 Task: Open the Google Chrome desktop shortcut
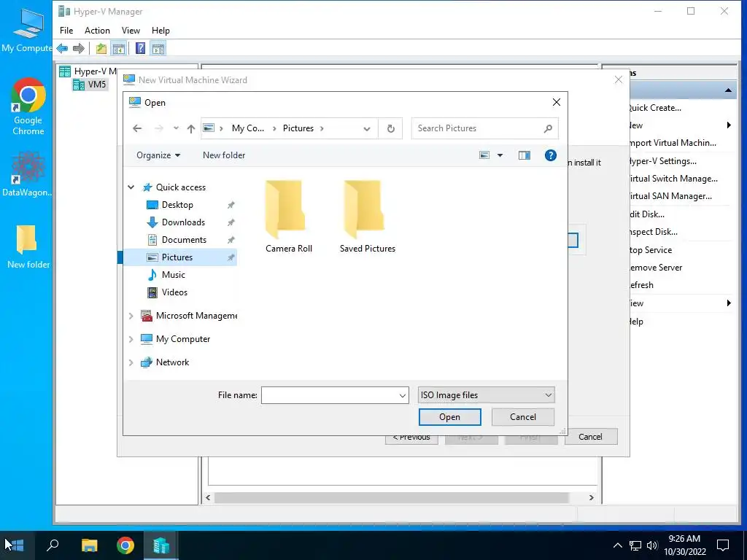28,106
